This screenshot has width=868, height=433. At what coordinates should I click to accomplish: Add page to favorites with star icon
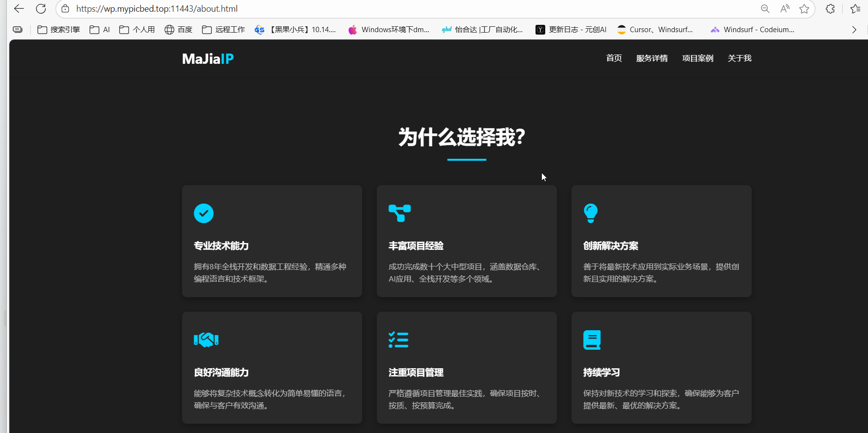[804, 9]
